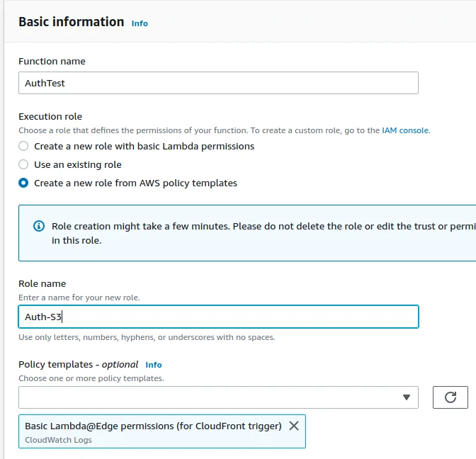The image size is (476, 459).
Task: Open Info link beside Basic information heading
Action: (x=140, y=23)
